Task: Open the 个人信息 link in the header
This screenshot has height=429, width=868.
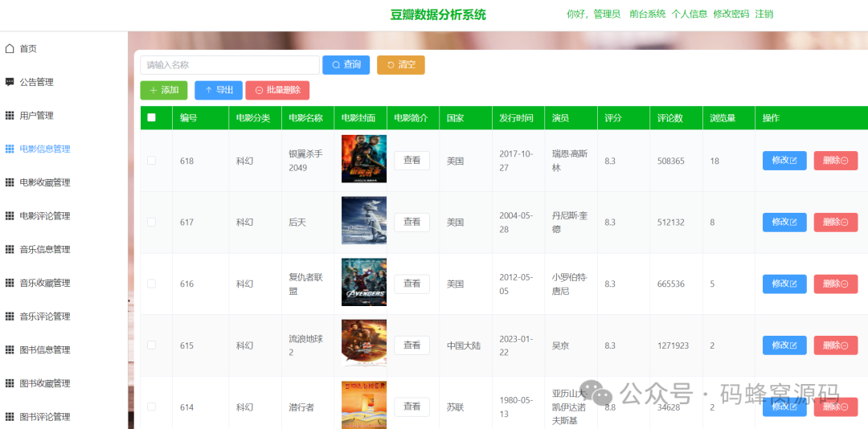Action: (x=690, y=14)
